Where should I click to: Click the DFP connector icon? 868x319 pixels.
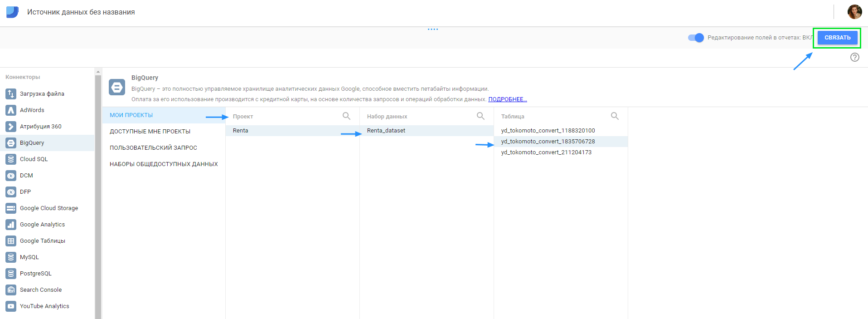tap(11, 192)
